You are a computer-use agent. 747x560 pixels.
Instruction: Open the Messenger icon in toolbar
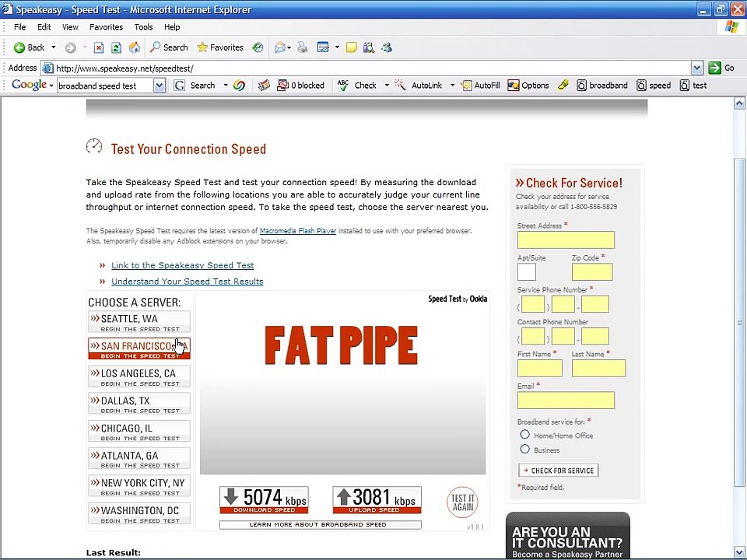pos(387,47)
